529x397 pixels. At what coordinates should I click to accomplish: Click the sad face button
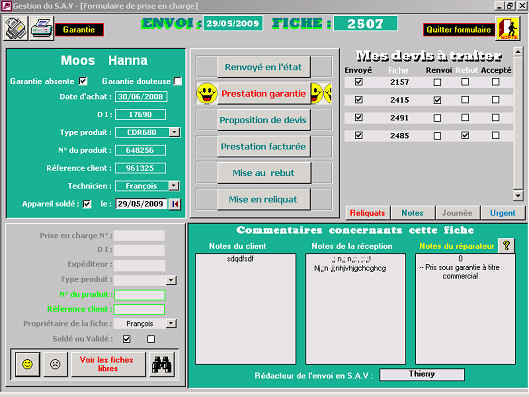click(x=55, y=364)
